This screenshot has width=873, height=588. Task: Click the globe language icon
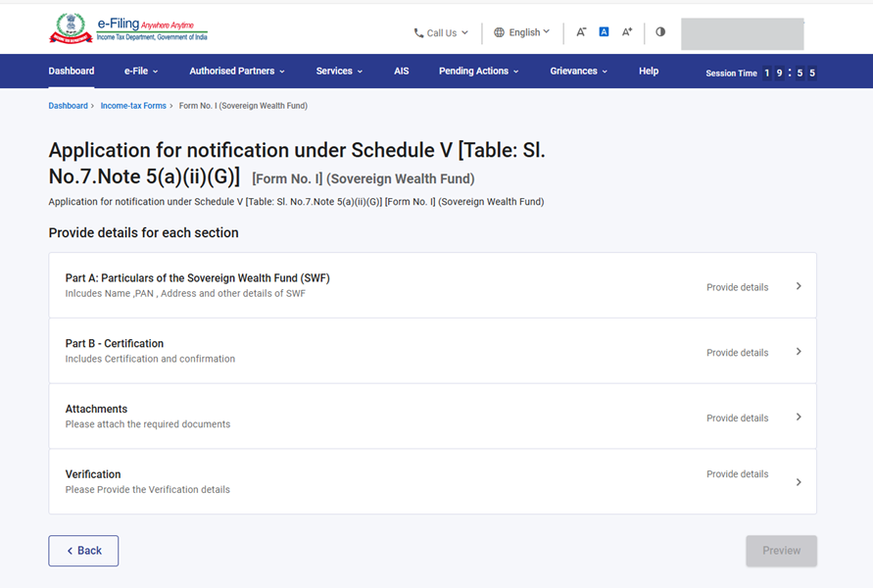pyautogui.click(x=499, y=32)
